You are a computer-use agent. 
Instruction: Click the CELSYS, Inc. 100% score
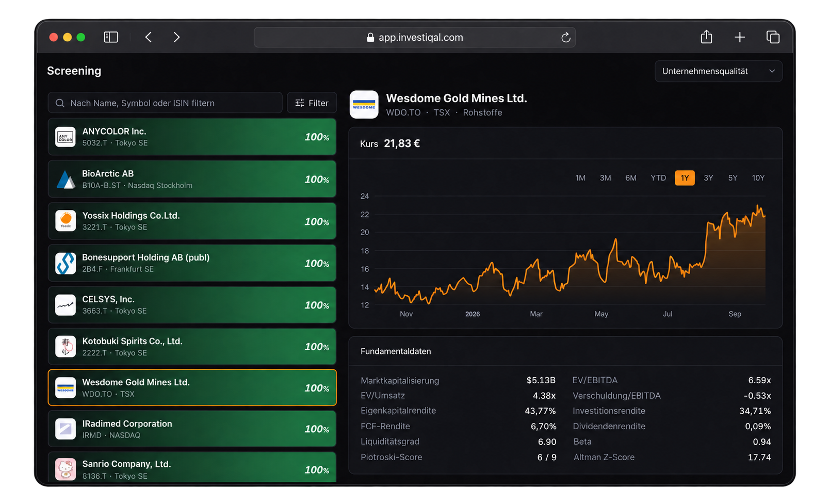317,305
